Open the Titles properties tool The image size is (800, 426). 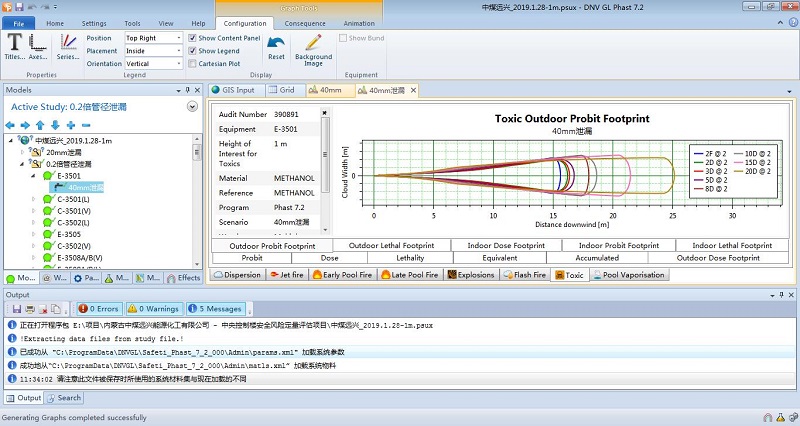(x=16, y=46)
